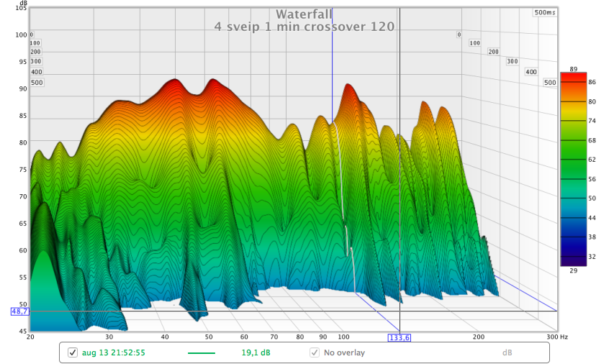Click the dB unit label in the legend
Image resolution: width=609 pixels, height=364 pixels.
click(507, 352)
